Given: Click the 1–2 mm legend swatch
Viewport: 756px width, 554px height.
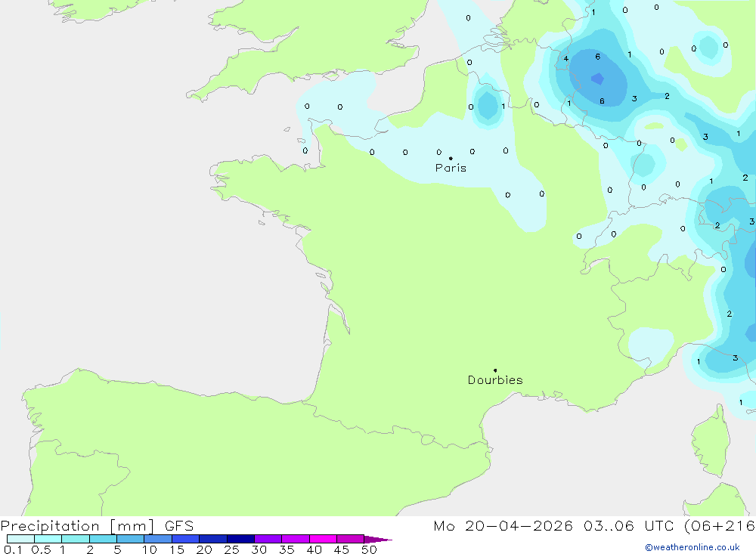Looking at the screenshot, I should 76,539.
